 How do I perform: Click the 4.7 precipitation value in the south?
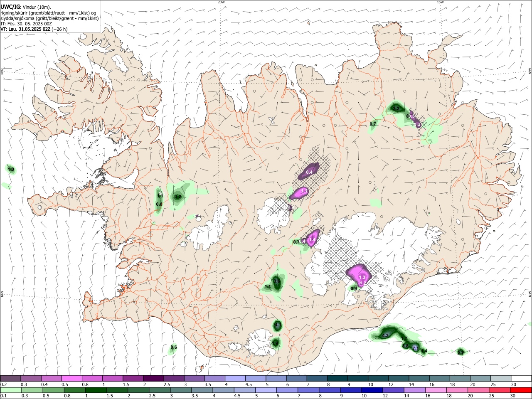(278, 325)
